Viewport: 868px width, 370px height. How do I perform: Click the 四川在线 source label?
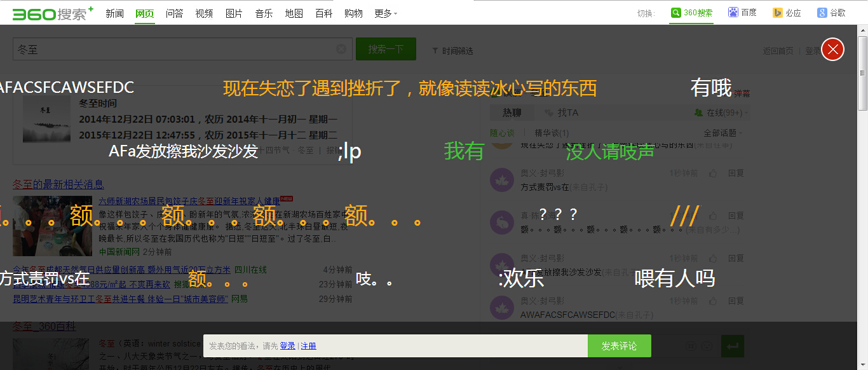[250, 270]
